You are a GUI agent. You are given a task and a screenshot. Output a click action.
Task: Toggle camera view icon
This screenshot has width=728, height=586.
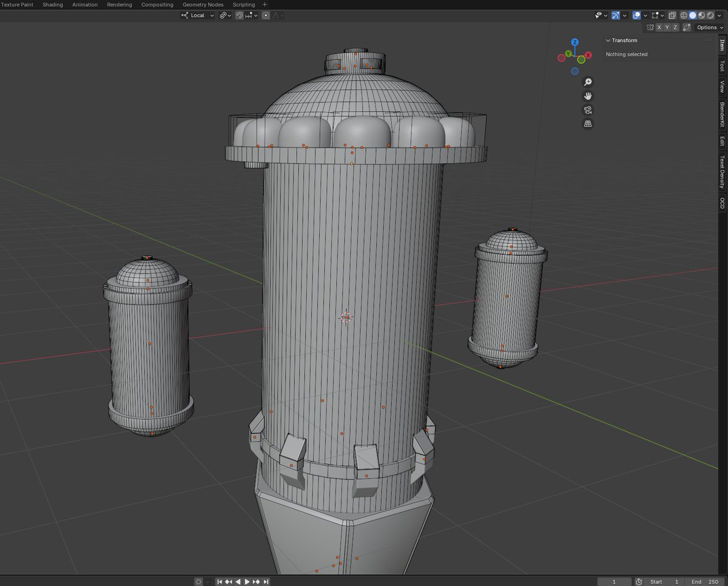587,110
